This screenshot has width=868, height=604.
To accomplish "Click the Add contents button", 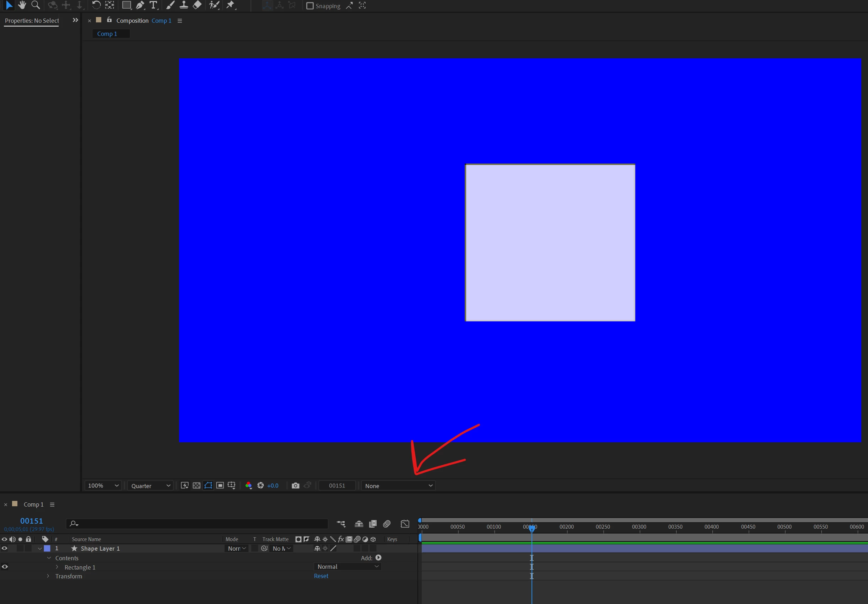I will pyautogui.click(x=378, y=558).
